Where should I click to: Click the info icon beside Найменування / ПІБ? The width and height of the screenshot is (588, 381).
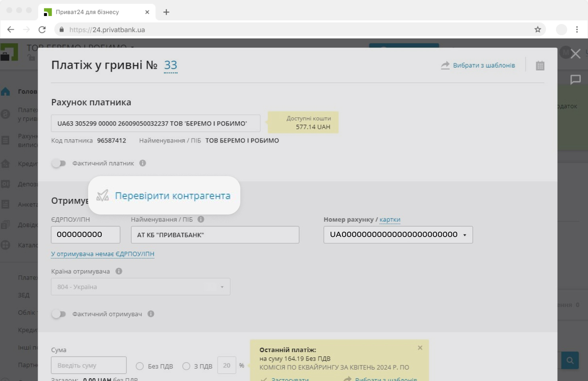(201, 219)
